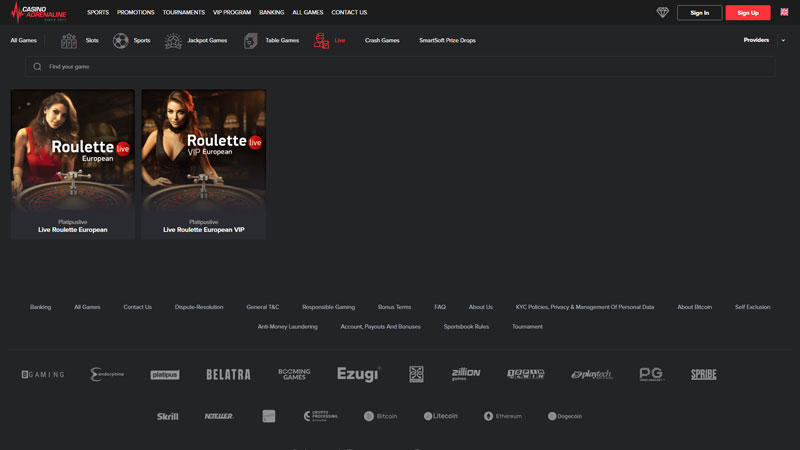Click the Playtech provider logo
The height and width of the screenshot is (450, 800).
click(592, 374)
